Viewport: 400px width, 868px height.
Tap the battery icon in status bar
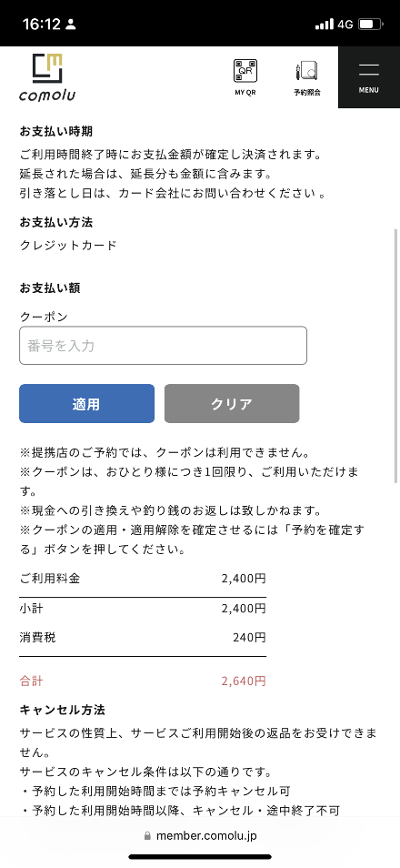tap(370, 25)
